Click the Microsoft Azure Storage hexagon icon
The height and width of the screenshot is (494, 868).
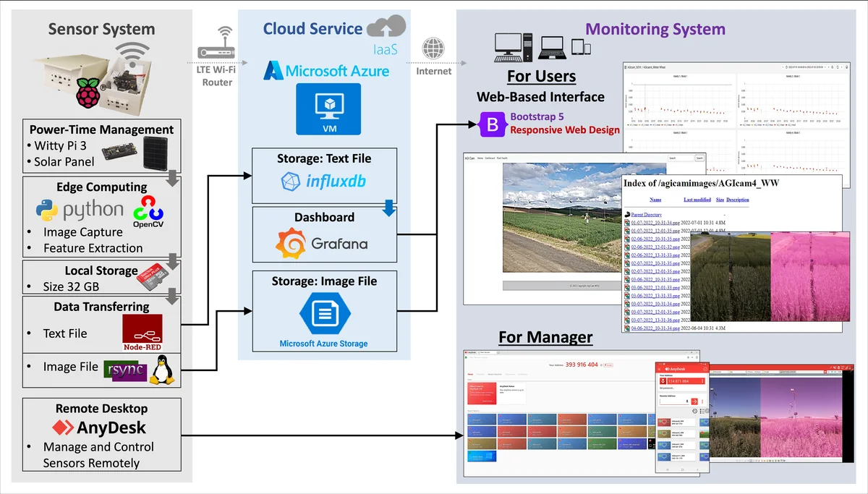point(324,315)
